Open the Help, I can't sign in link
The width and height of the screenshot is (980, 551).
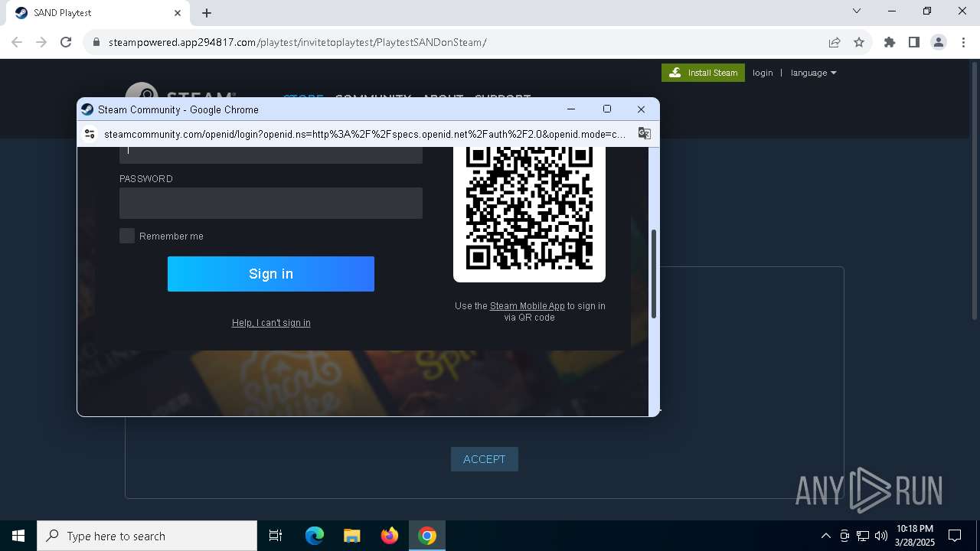click(271, 323)
